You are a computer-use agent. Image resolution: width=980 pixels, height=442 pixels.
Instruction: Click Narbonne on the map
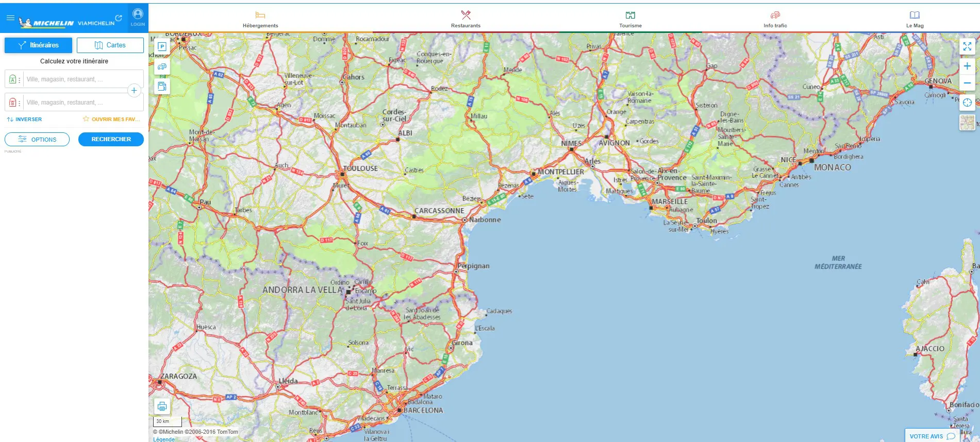tap(485, 219)
